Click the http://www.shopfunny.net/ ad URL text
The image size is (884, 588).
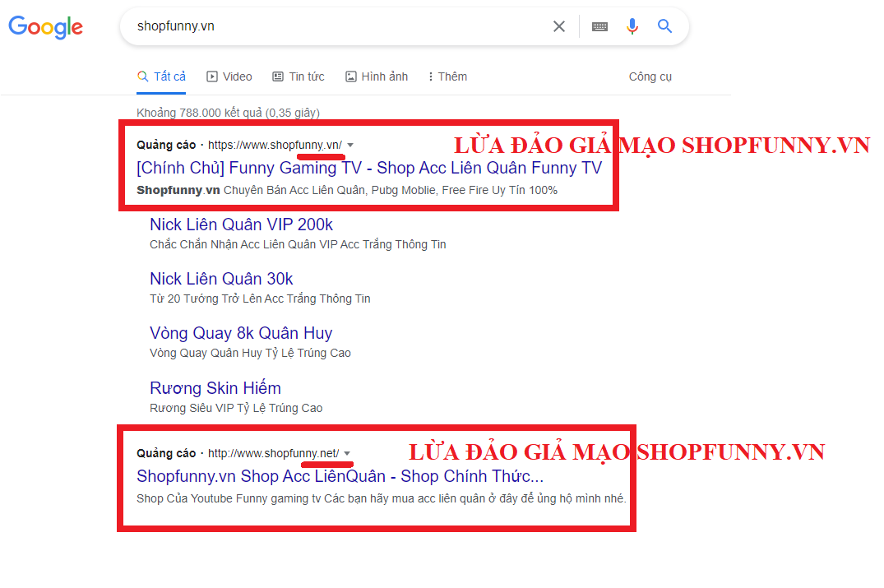274,453
